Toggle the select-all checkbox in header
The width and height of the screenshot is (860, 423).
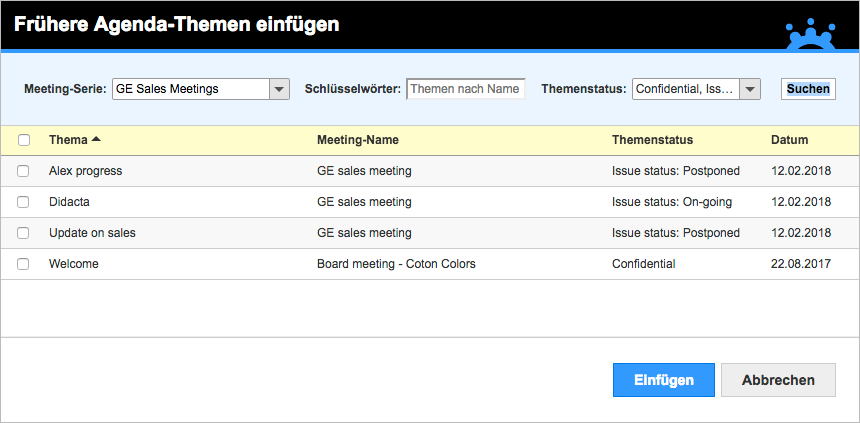pos(24,140)
